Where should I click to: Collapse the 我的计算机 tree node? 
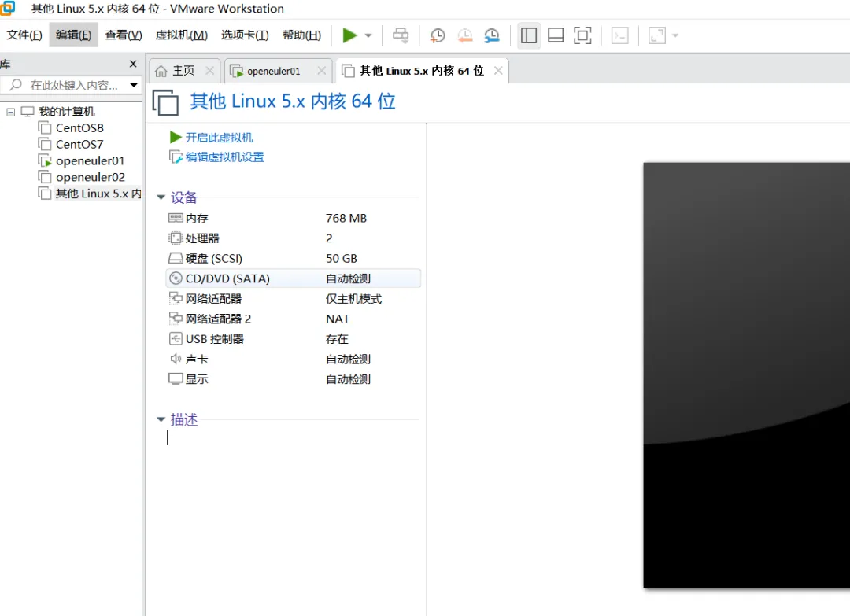tap(11, 113)
